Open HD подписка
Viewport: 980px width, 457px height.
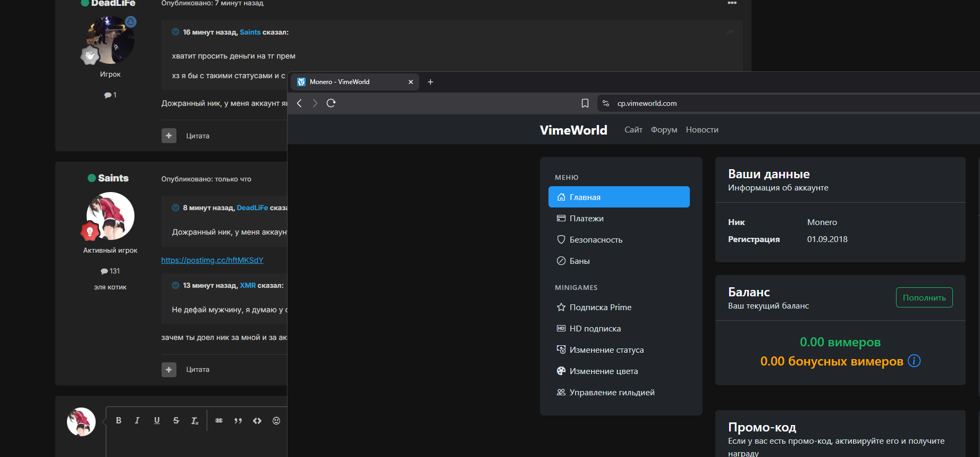coord(619,328)
